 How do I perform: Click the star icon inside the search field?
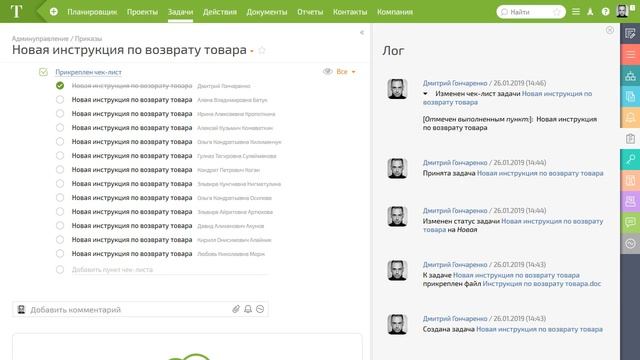(x=556, y=12)
